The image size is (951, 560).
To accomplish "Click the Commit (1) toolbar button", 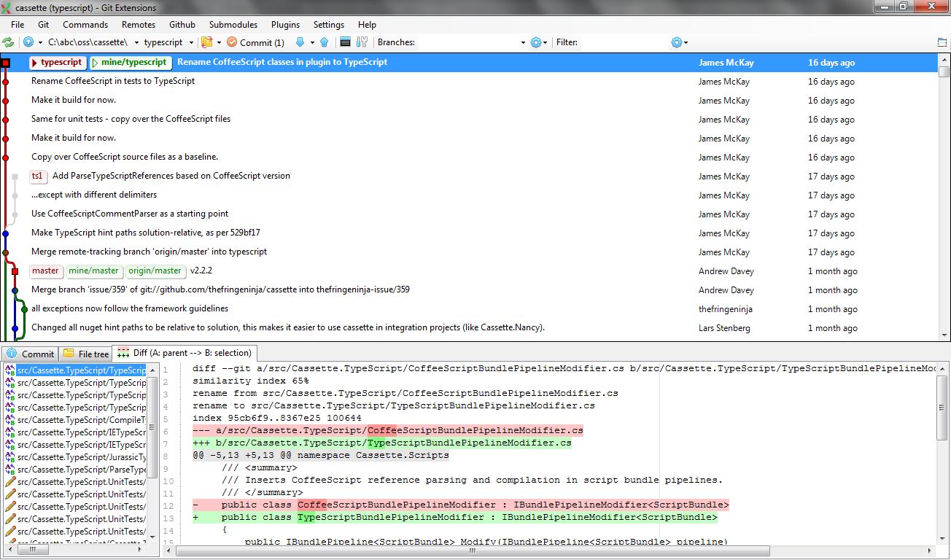I will 255,42.
